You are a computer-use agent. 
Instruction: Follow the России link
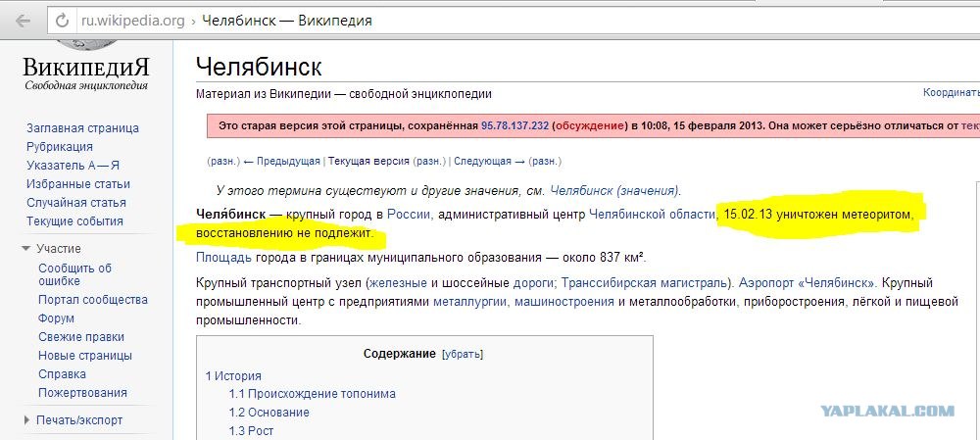pyautogui.click(x=409, y=215)
